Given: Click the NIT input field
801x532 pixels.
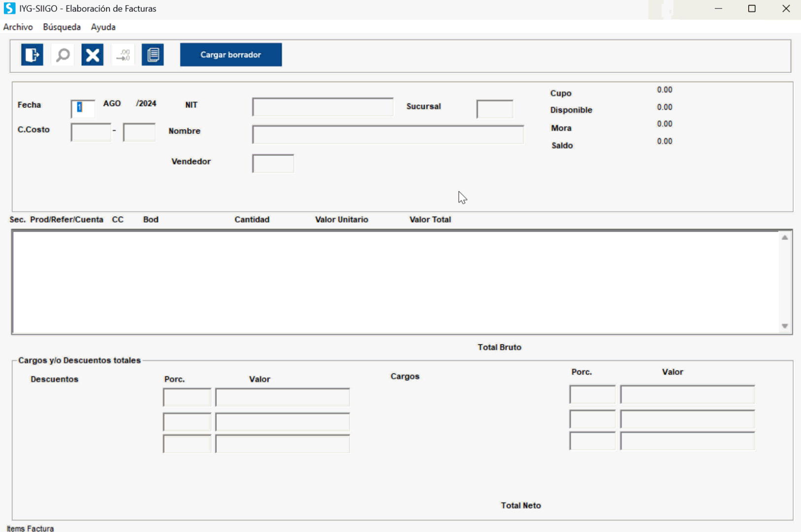Looking at the screenshot, I should 323,107.
